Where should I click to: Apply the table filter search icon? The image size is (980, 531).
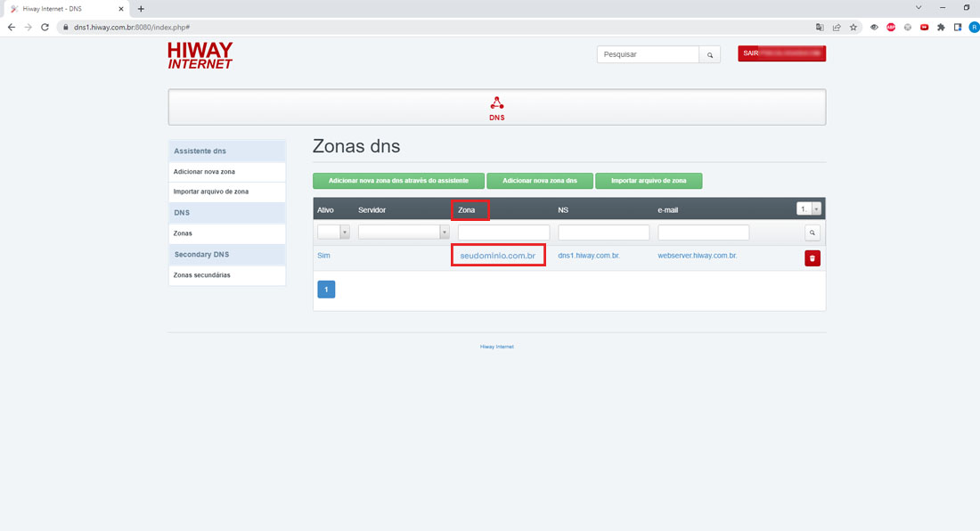pos(812,233)
